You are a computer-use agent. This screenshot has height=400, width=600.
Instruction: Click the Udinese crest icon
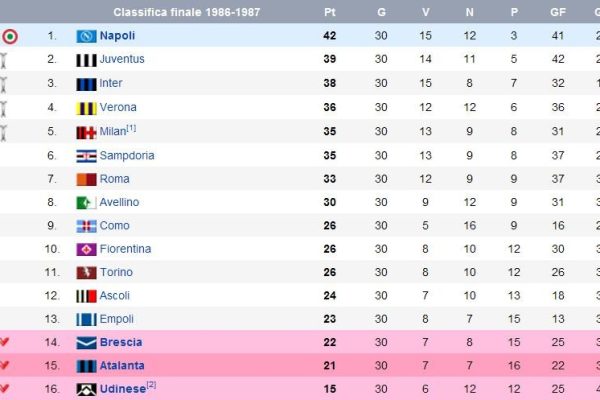coord(86,389)
